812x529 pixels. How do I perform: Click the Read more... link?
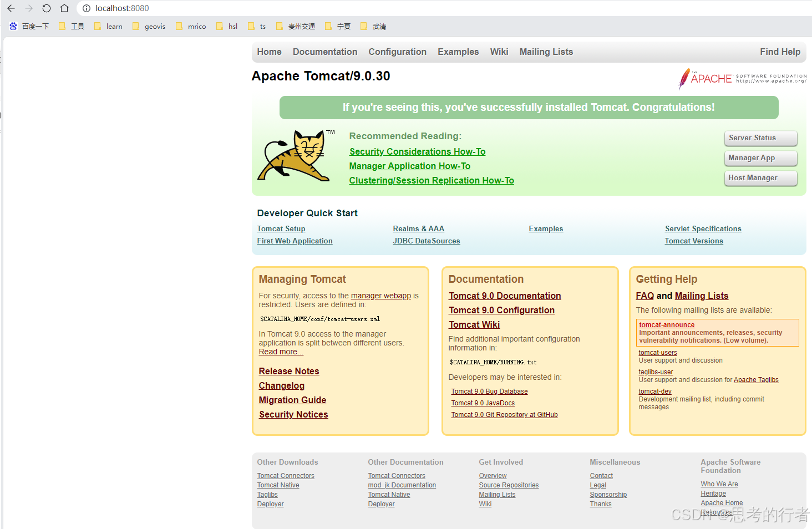[x=281, y=352]
